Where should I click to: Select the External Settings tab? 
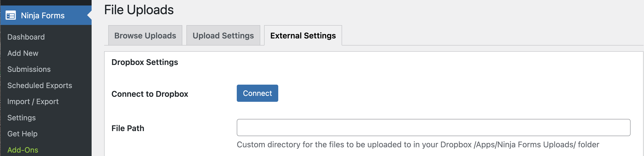[x=302, y=35]
